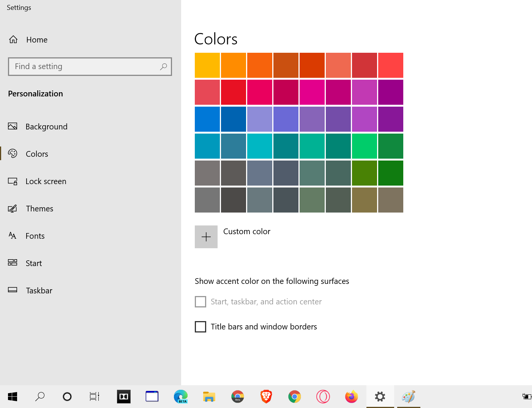Viewport: 532px width, 408px height.
Task: Click in the Find a setting box
Action: (90, 66)
